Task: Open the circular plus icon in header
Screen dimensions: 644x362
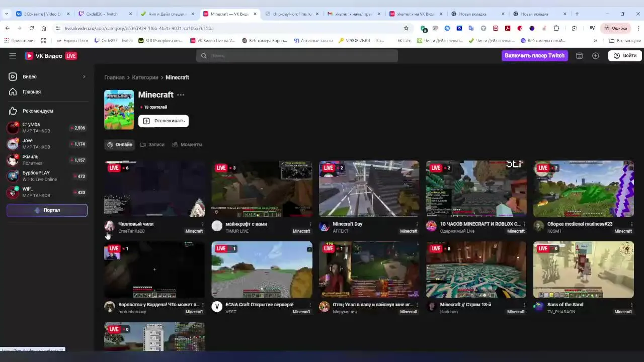Action: (596, 56)
